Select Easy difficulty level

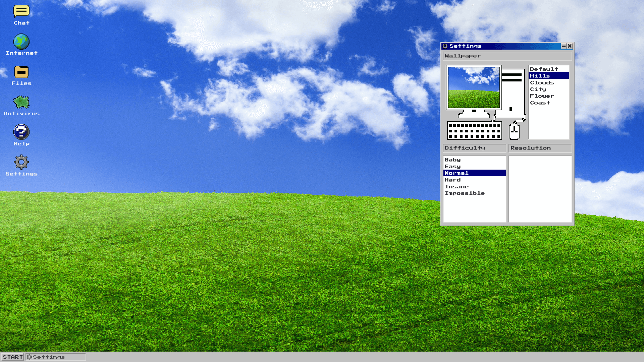point(452,166)
